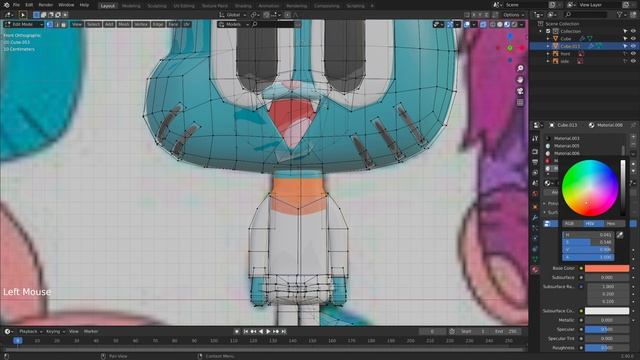Screen dimensions: 640x360
Task: Switch perspective/orthographic grid gizmo
Action: (520, 102)
